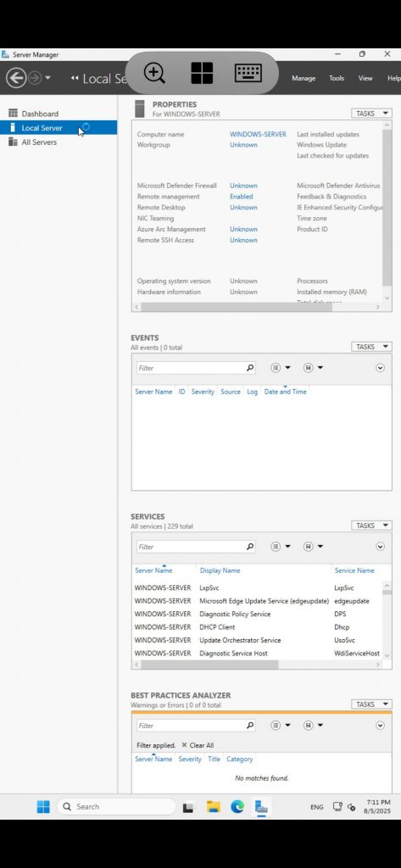Select the Diagnostic Service Host row
This screenshot has height=868, width=401.
tap(257, 654)
